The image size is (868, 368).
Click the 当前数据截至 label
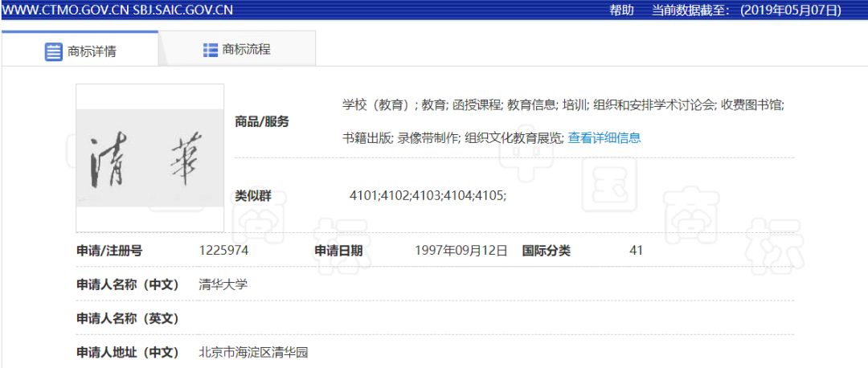(691, 10)
